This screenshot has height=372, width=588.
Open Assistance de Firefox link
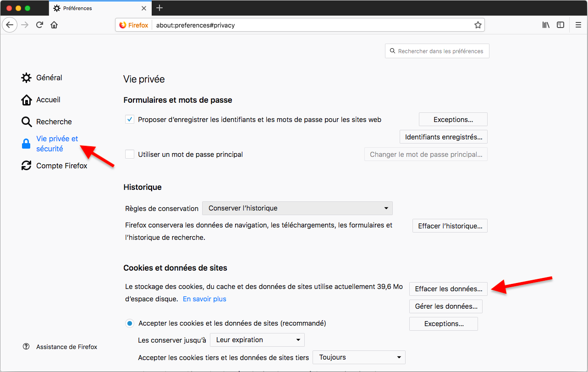click(x=67, y=347)
